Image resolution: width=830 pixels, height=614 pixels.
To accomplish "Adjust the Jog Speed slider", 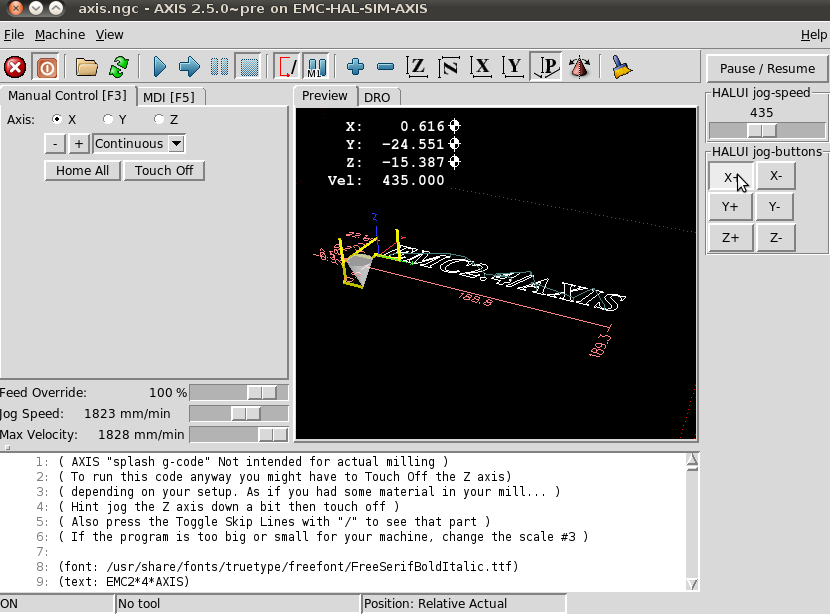I will tap(239, 413).
